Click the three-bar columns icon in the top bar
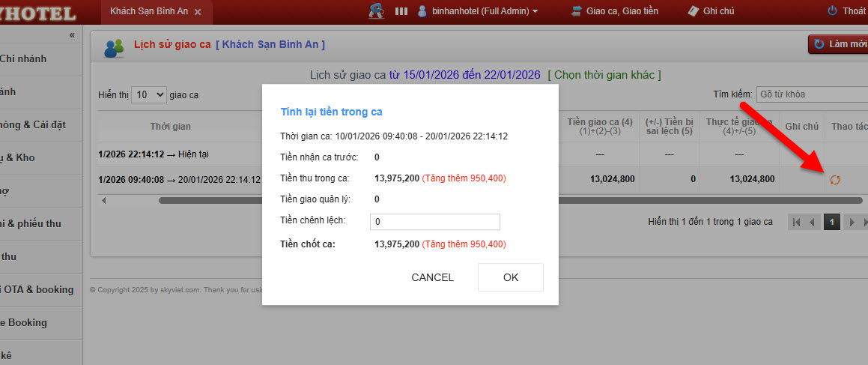The height and width of the screenshot is (365, 868). [401, 11]
